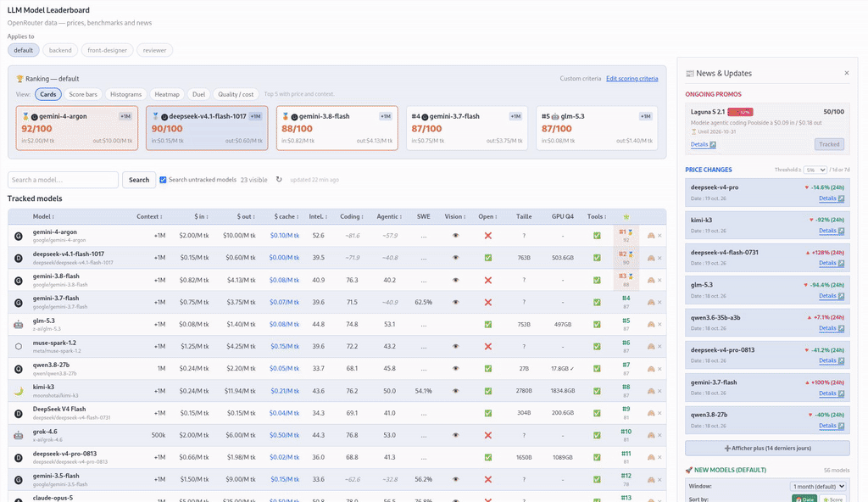868x502 pixels.
Task: Click the medal icon on gemini-4-argon card
Action: [x=25, y=116]
